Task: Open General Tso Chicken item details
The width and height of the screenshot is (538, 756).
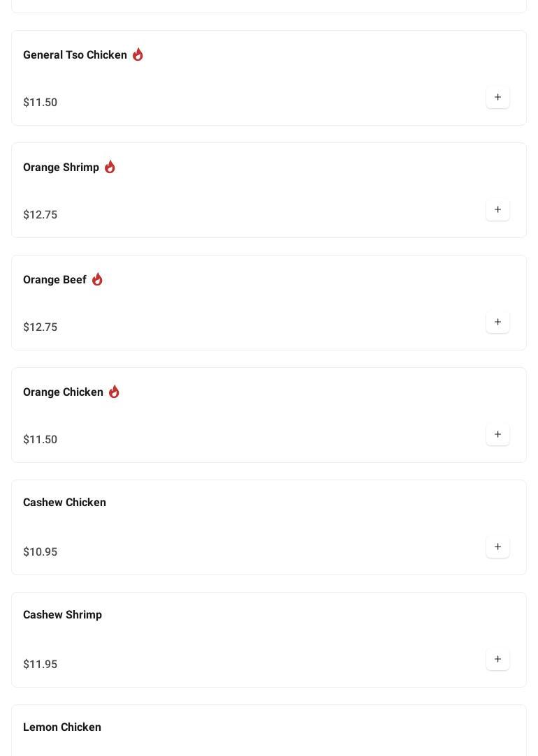Action: point(75,55)
